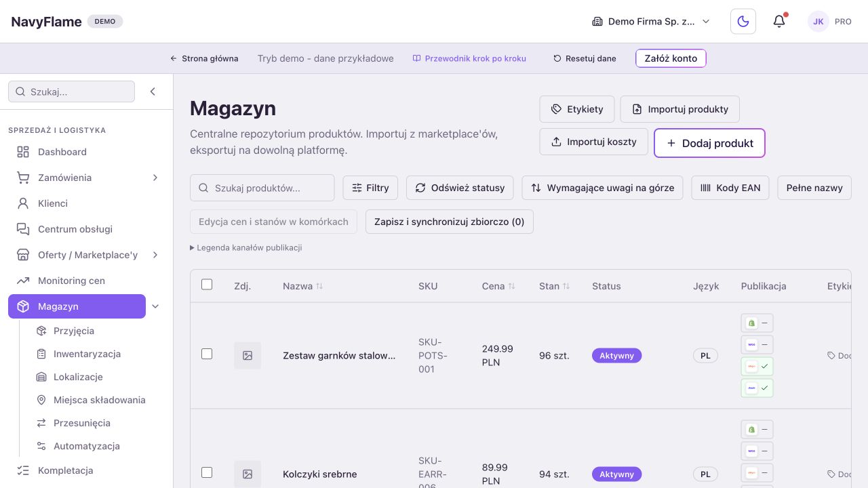Expand the Zamówienia submenu chevron
The height and width of the screenshot is (488, 868).
[x=155, y=178]
